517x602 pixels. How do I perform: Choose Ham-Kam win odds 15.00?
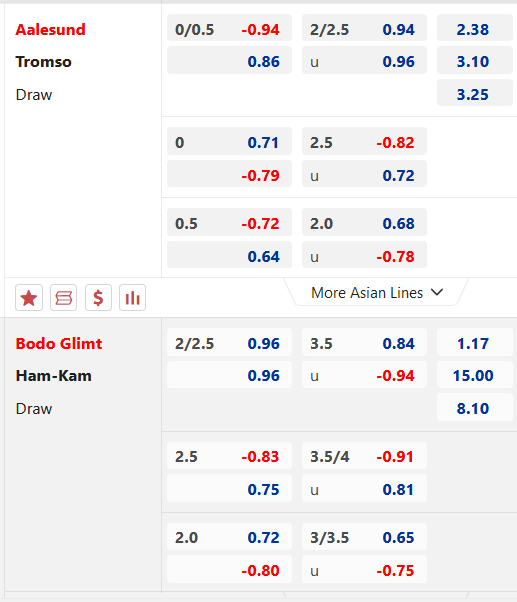tap(475, 374)
